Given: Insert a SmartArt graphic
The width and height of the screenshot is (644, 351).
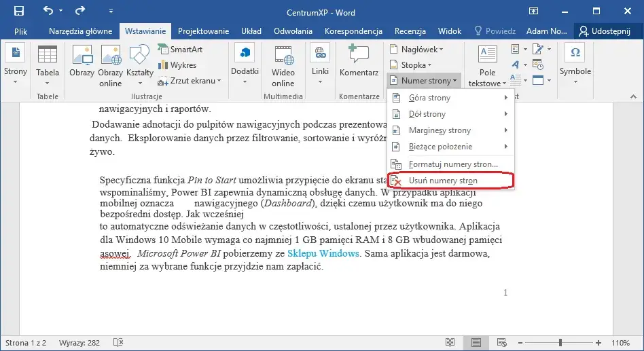Looking at the screenshot, I should pyautogui.click(x=180, y=50).
